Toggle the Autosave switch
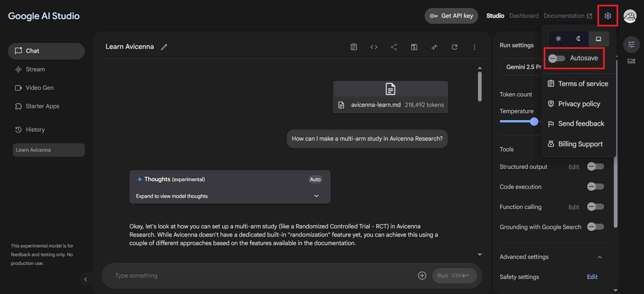The width and height of the screenshot is (644, 294). tap(557, 59)
